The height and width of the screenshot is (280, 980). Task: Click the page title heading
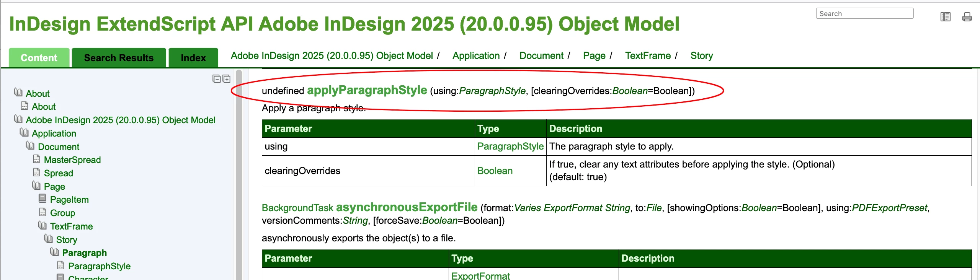(x=344, y=24)
